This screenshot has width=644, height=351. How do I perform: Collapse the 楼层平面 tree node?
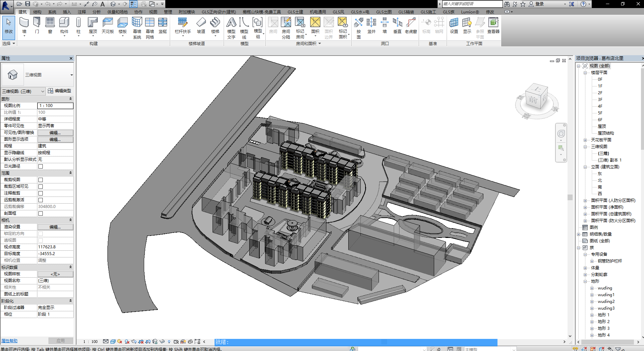pyautogui.click(x=585, y=73)
